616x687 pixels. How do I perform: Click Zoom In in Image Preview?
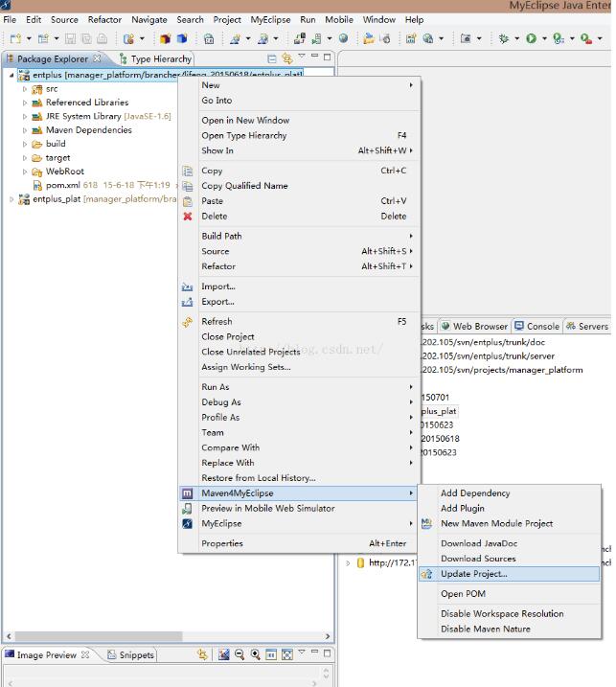coord(255,654)
